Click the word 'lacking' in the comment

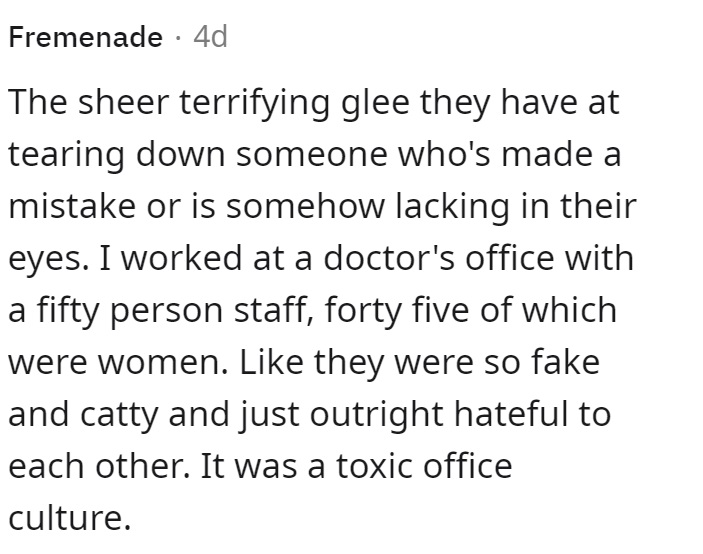[x=453, y=207]
